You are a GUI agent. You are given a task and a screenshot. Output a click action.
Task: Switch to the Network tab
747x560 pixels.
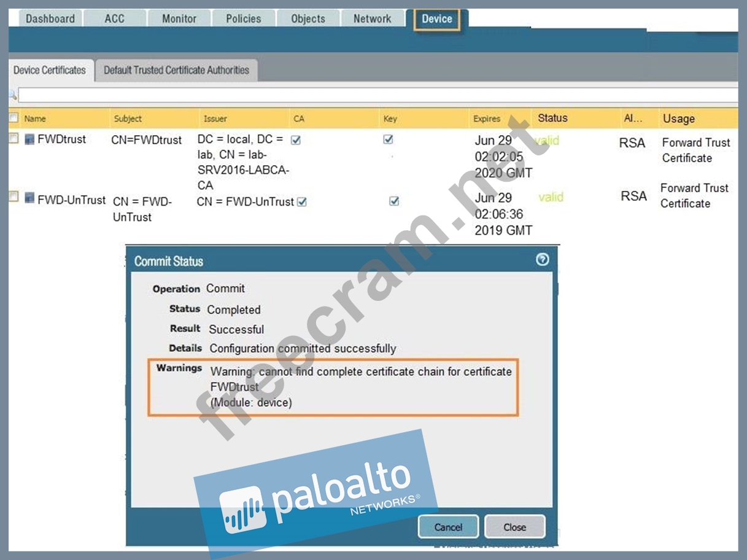373,19
